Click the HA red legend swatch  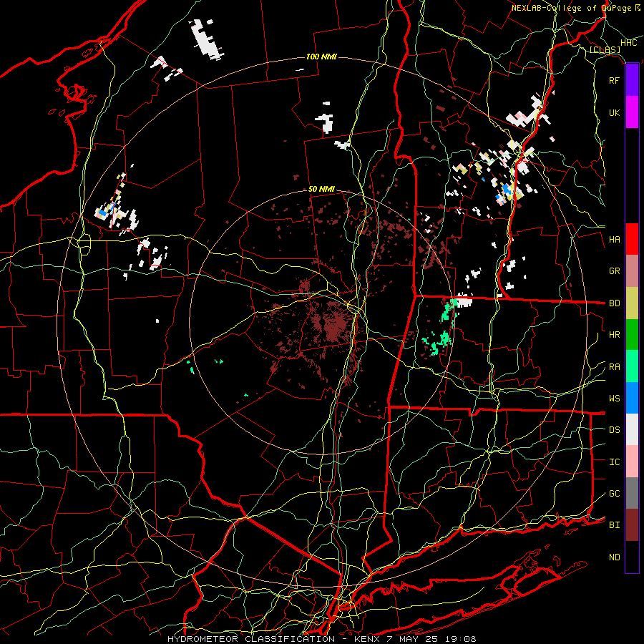click(x=632, y=239)
